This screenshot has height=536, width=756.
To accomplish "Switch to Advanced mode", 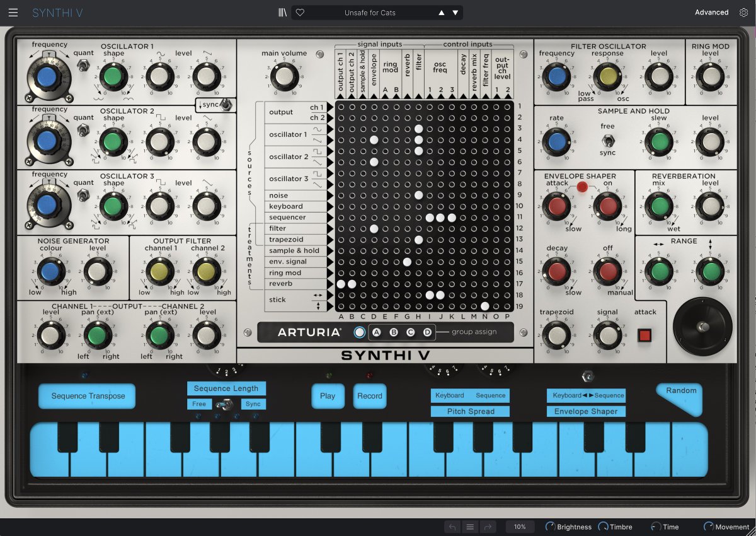I will (711, 12).
